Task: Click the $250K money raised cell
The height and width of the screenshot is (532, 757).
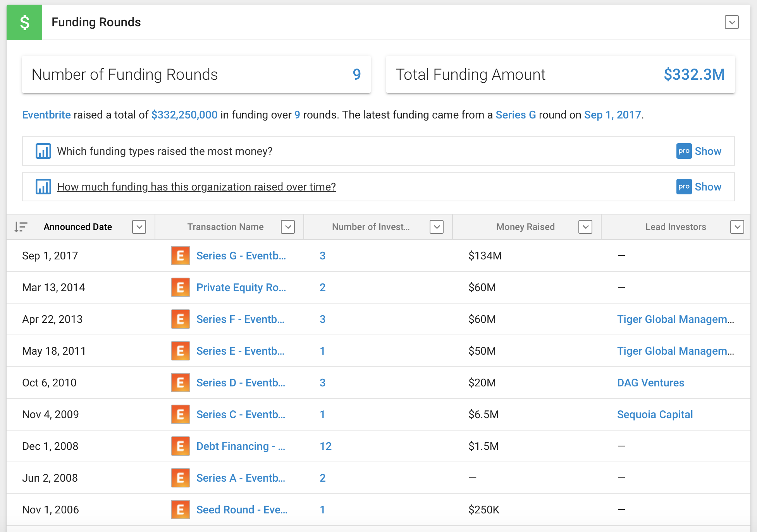Action: [484, 510]
